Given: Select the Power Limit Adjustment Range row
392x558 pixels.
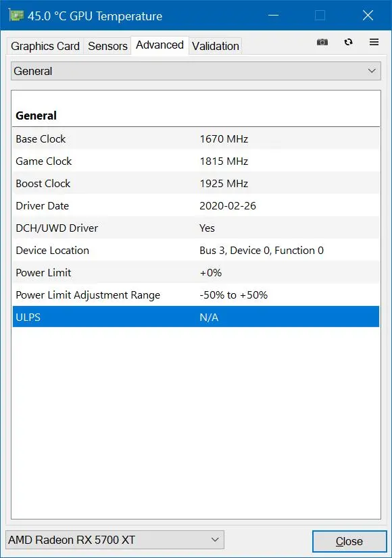Looking at the screenshot, I should pos(196,295).
